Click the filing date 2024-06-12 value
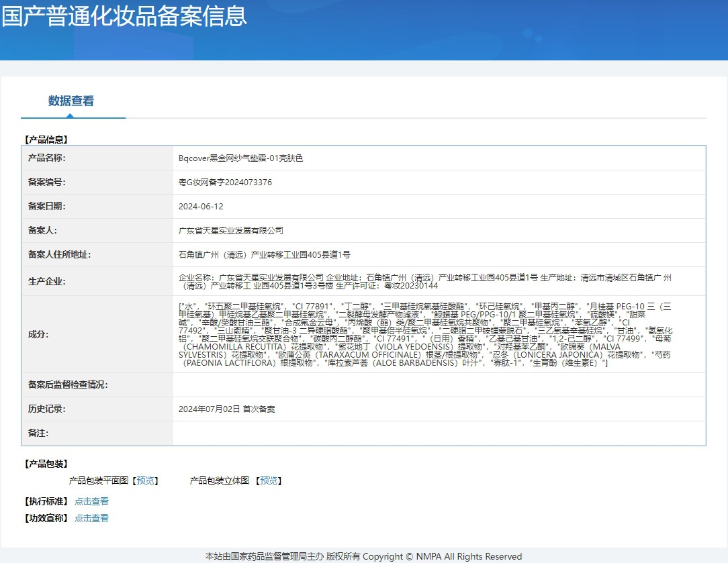The height and width of the screenshot is (563, 728). coord(201,207)
